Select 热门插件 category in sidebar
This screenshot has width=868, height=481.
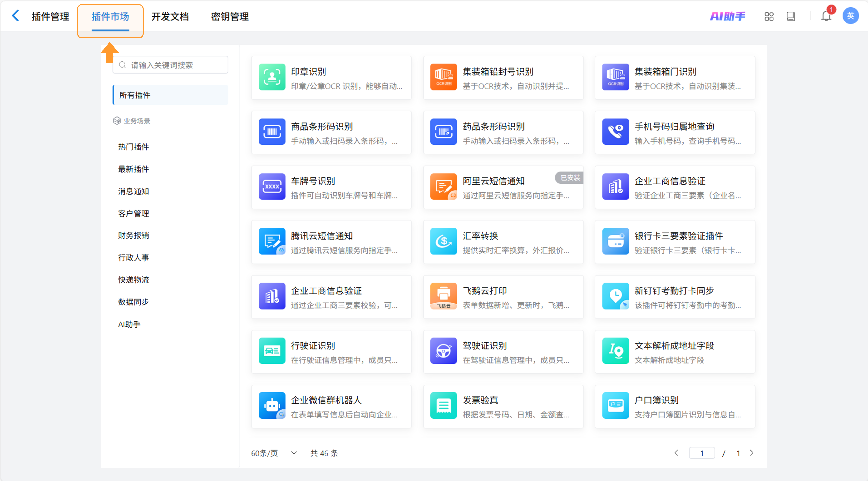(x=133, y=147)
